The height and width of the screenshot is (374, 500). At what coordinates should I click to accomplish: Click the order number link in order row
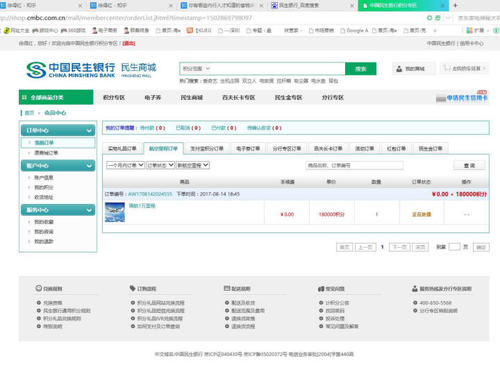tap(150, 194)
